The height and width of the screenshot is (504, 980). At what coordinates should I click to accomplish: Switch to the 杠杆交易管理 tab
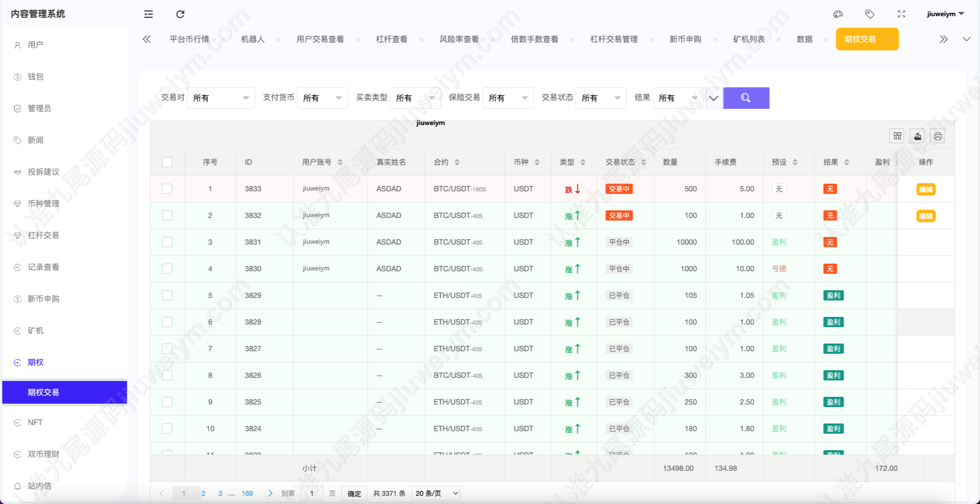point(614,39)
